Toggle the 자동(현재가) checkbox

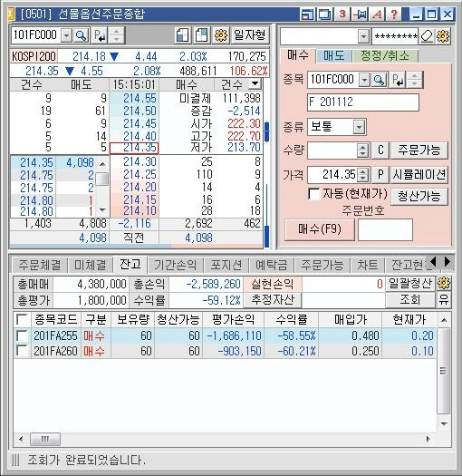(314, 194)
